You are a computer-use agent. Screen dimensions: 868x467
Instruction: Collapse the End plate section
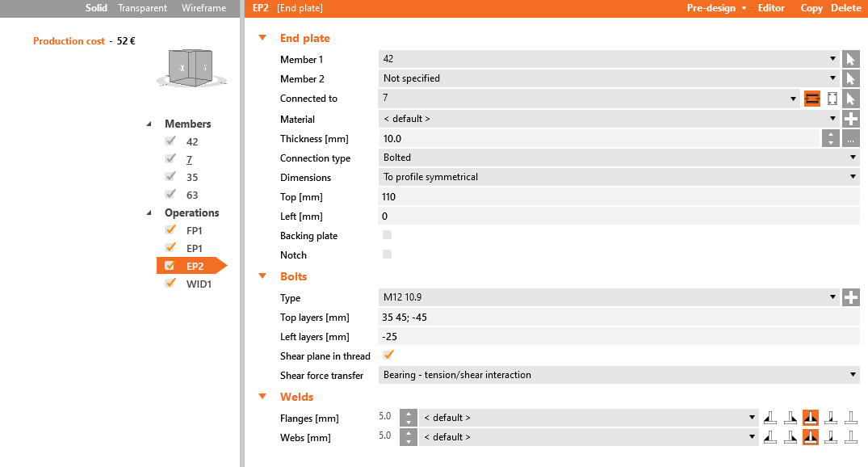pos(262,38)
